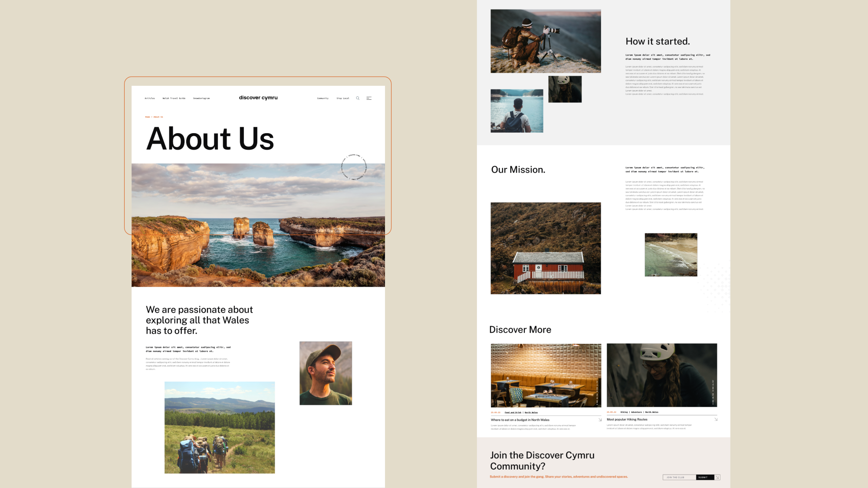Open the Articles nav item
The image size is (868, 488).
coord(150,98)
